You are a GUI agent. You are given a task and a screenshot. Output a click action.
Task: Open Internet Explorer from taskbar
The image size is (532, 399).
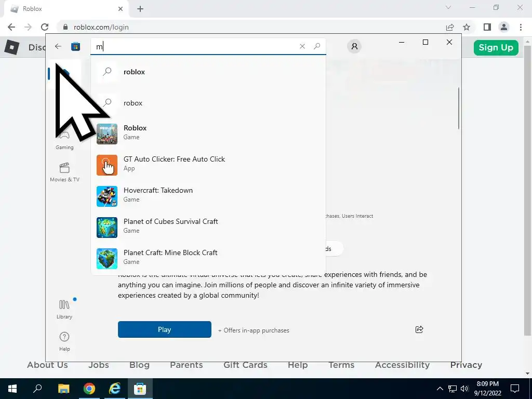tap(115, 389)
